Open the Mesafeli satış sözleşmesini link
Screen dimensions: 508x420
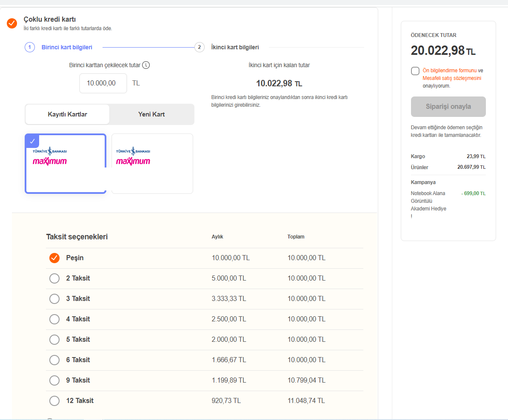[x=452, y=78]
